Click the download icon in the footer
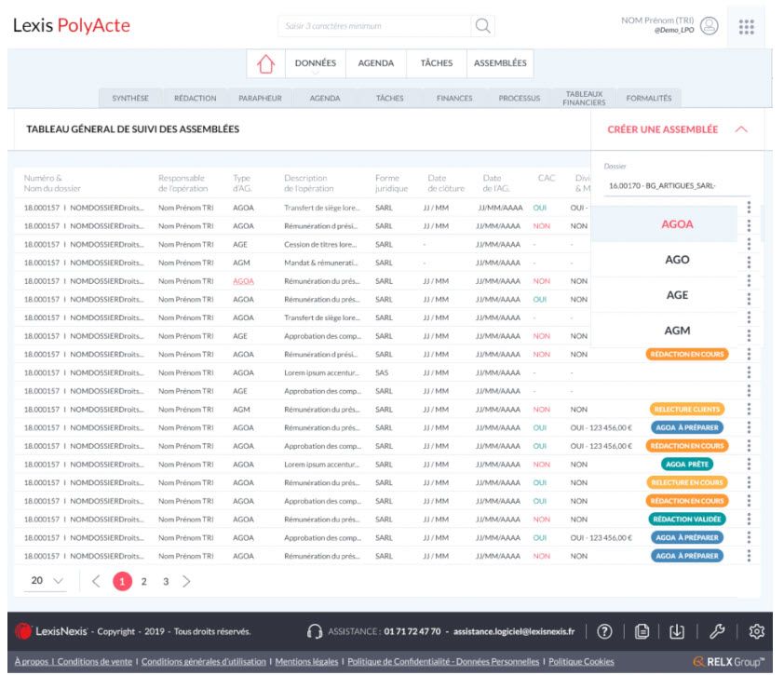The height and width of the screenshot is (675, 784). 677,631
